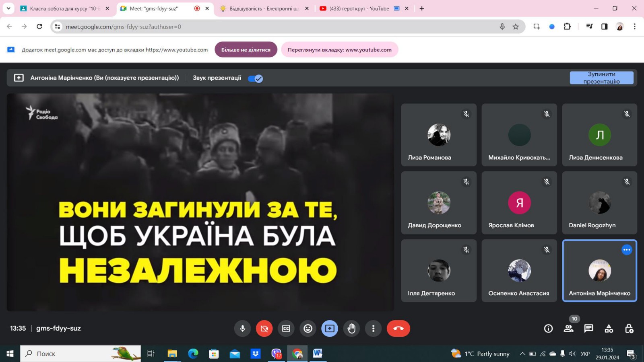Open more options three-dot menu
This screenshot has width=644, height=362.
coord(373,329)
